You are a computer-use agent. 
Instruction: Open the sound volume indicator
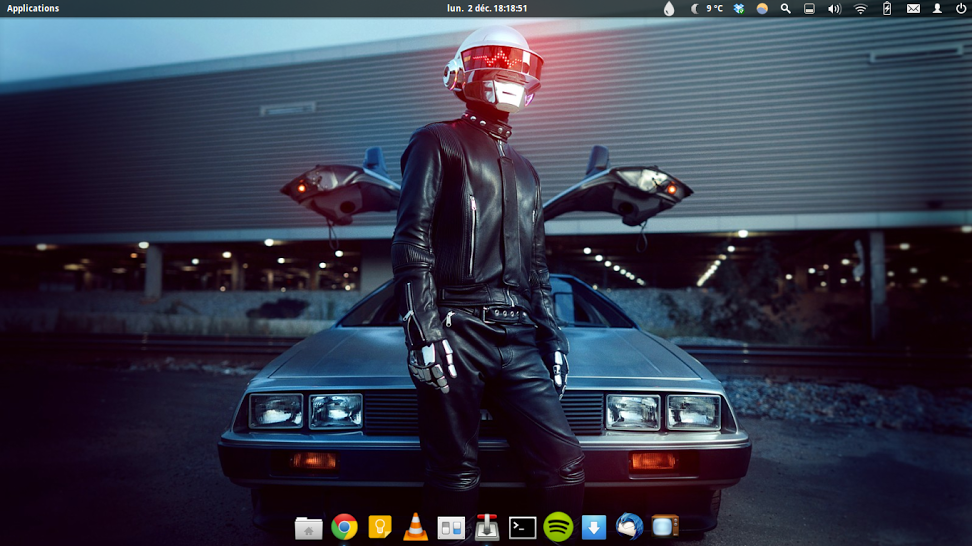click(x=834, y=8)
